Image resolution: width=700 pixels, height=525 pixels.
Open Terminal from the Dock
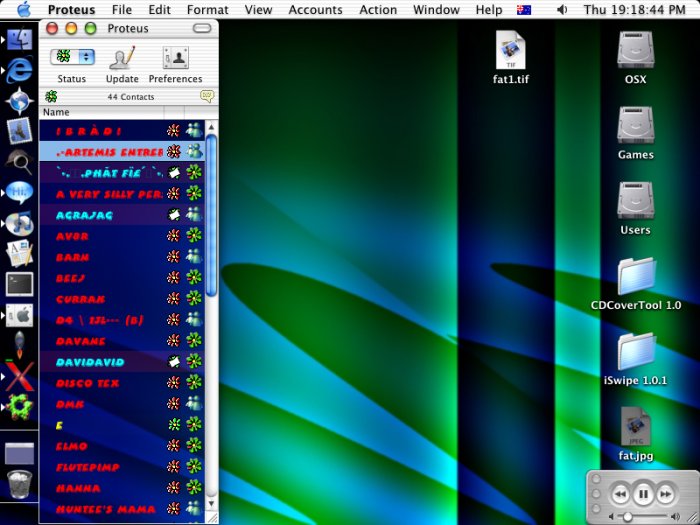[19, 284]
